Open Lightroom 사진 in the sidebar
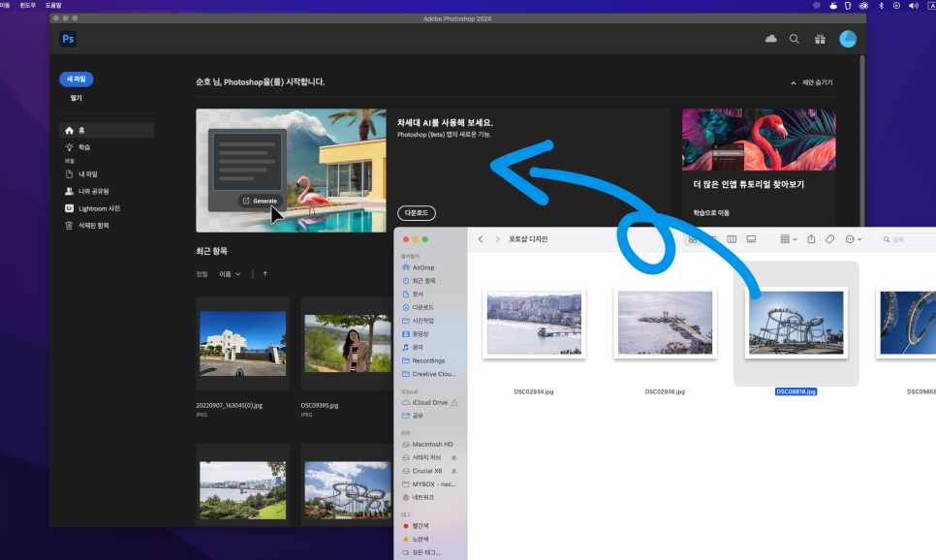 tap(92, 208)
